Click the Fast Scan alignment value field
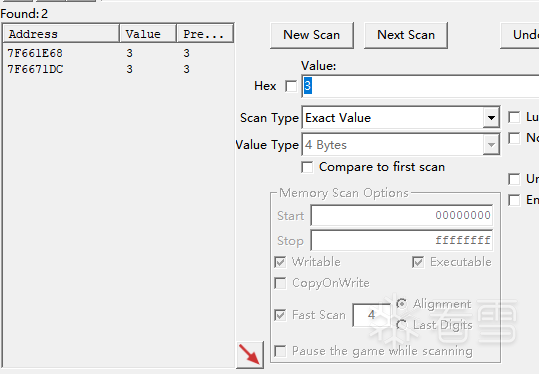 (372, 315)
